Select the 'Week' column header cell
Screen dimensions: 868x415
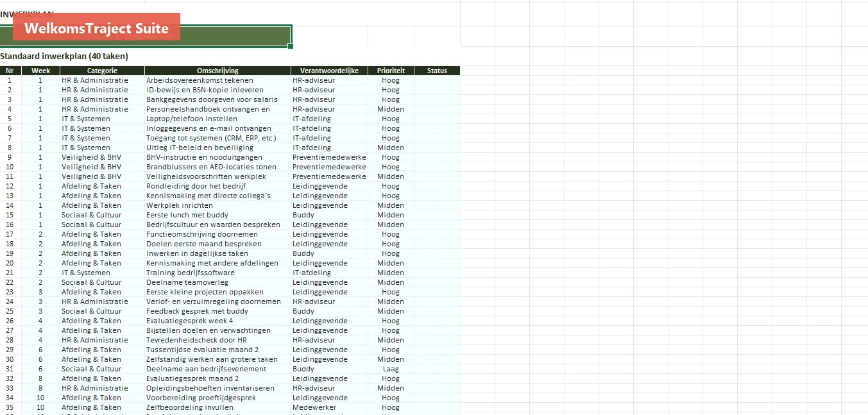(41, 71)
